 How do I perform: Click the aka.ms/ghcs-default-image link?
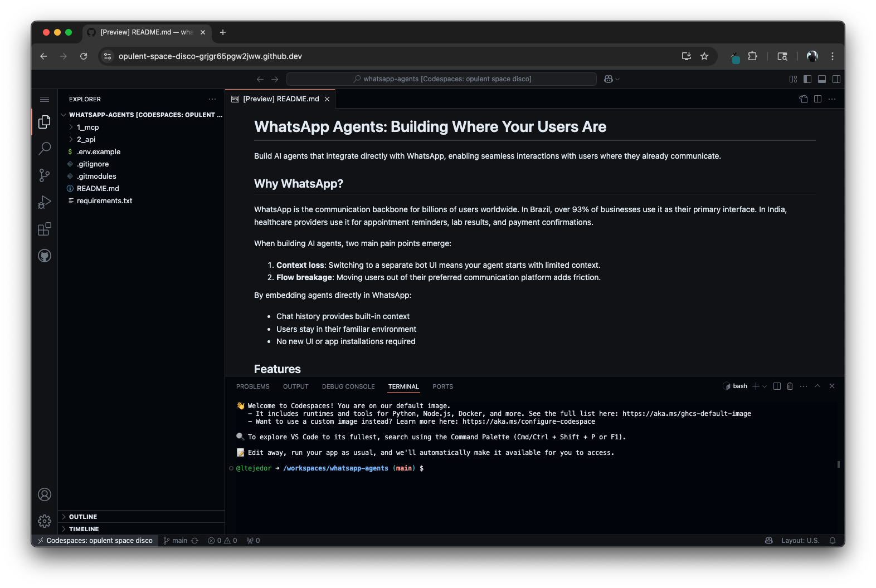687,414
